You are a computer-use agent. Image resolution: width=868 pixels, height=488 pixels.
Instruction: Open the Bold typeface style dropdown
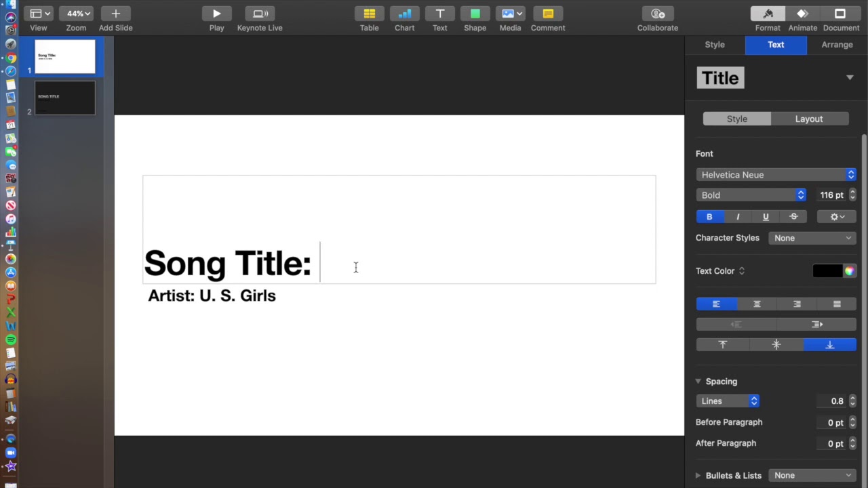(x=751, y=195)
